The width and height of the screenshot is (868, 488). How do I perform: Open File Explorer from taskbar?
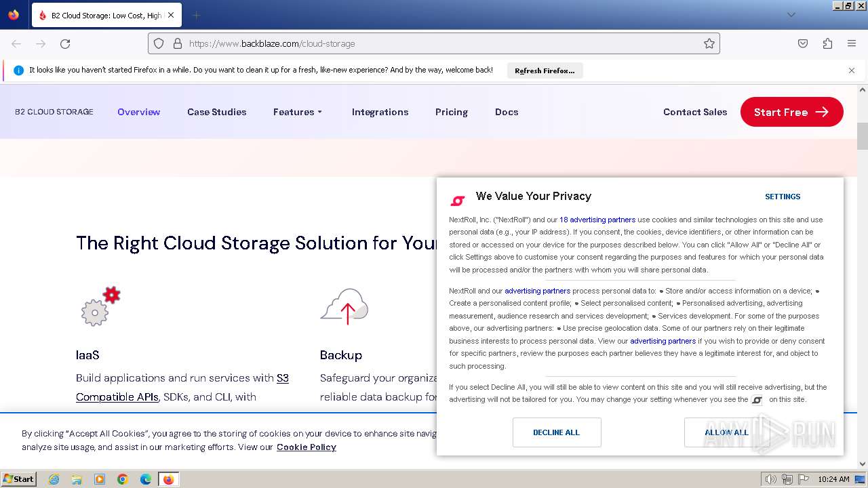[x=77, y=479]
